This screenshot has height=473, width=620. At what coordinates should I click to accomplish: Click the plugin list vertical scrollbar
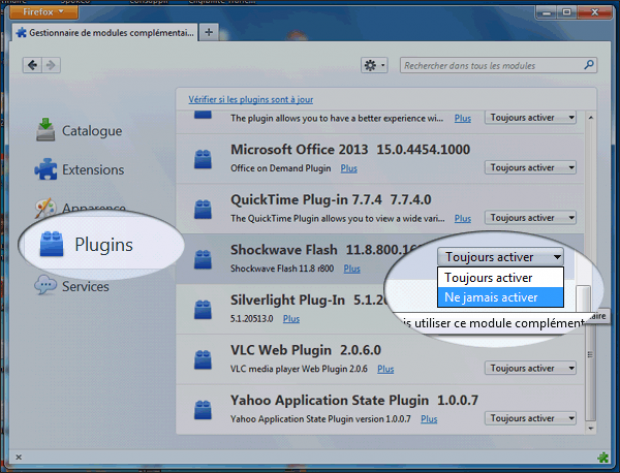click(x=590, y=273)
